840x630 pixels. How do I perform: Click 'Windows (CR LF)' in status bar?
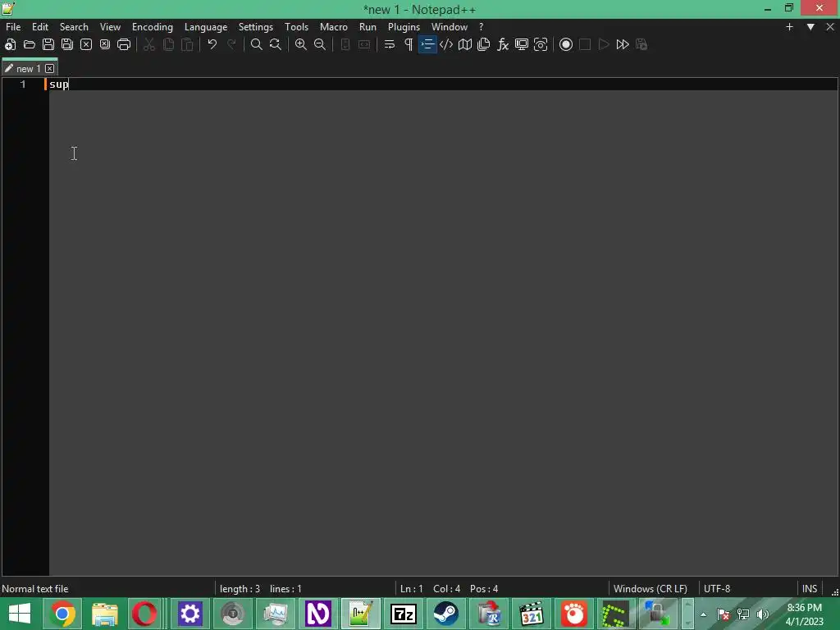[651, 589]
